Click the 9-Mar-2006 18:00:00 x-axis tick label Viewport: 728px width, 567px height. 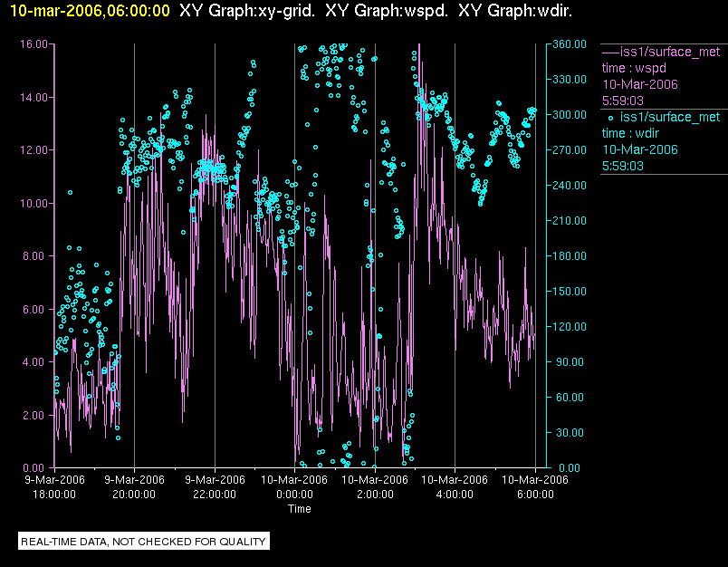coord(54,487)
